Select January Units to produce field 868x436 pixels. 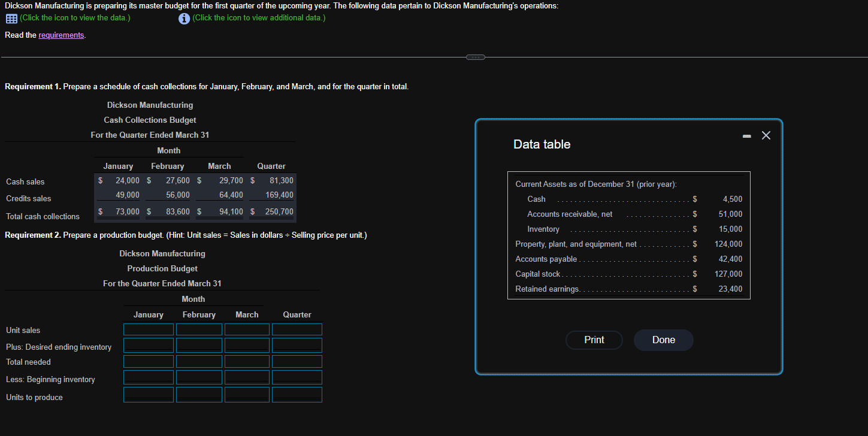coord(149,395)
